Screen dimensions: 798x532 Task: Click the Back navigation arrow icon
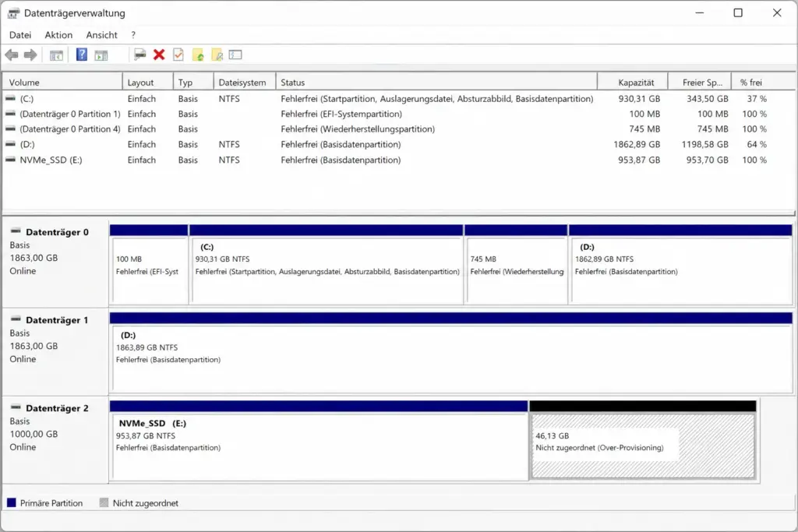click(12, 55)
